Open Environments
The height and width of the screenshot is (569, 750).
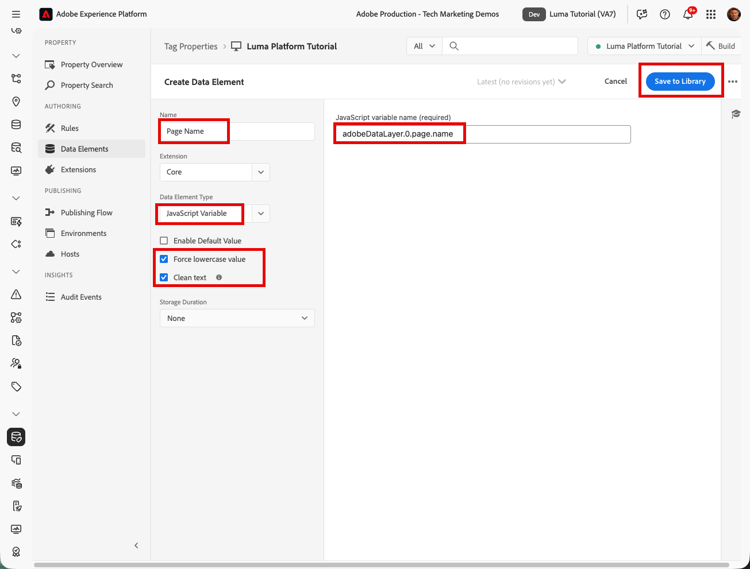(83, 233)
